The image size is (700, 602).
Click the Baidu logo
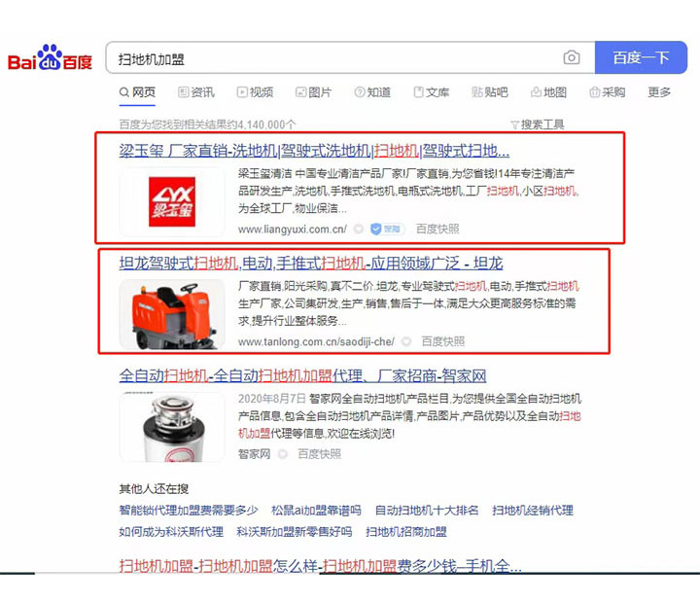point(50,58)
